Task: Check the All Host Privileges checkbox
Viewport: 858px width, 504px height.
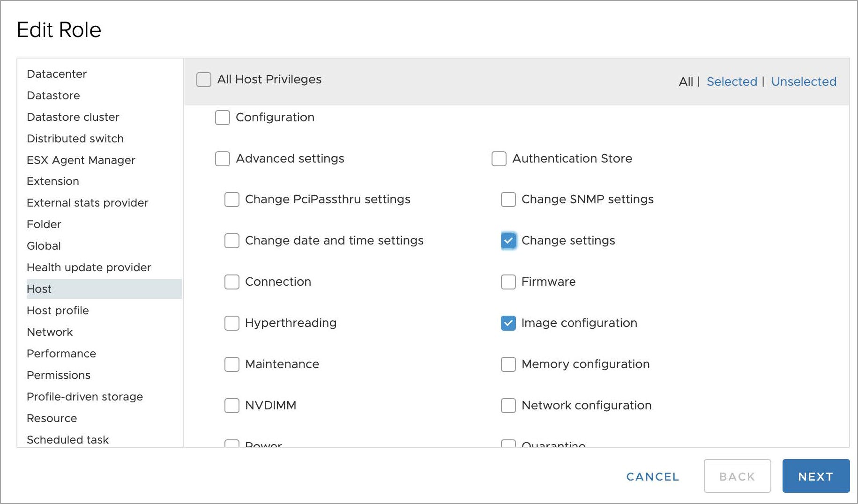Action: coord(204,80)
